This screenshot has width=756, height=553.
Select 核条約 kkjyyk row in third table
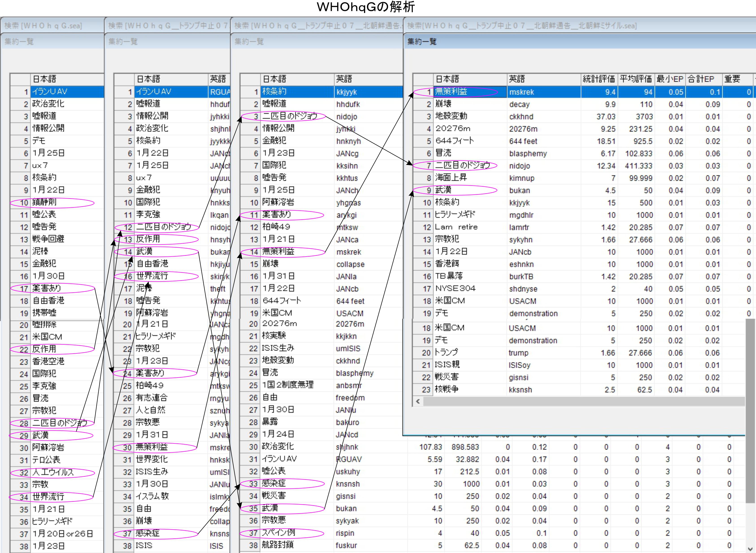[274, 92]
